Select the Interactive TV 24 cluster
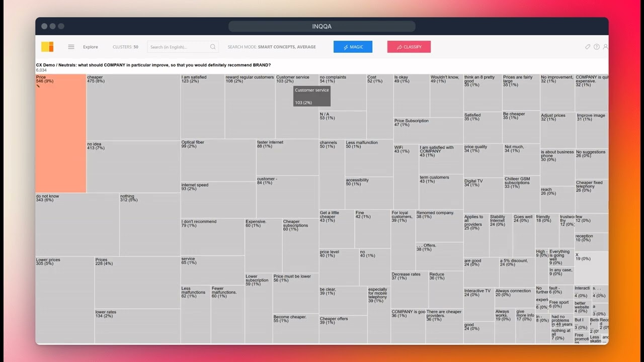The image size is (644, 362). [479, 305]
